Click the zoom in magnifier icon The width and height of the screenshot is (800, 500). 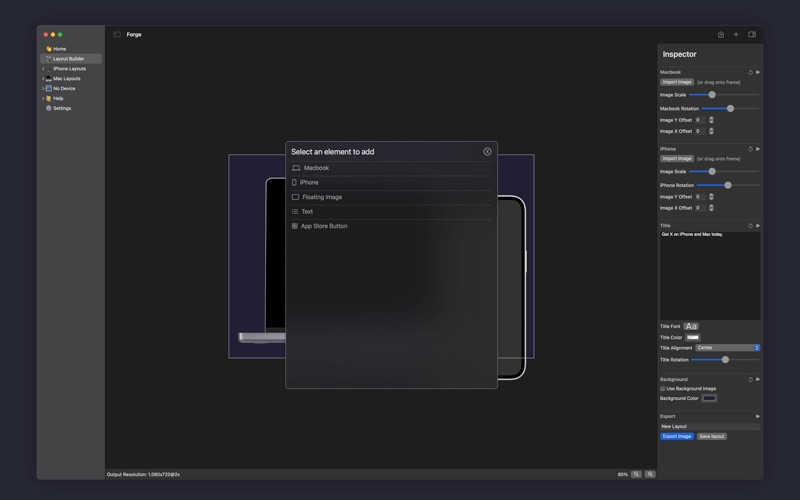pyautogui.click(x=650, y=474)
